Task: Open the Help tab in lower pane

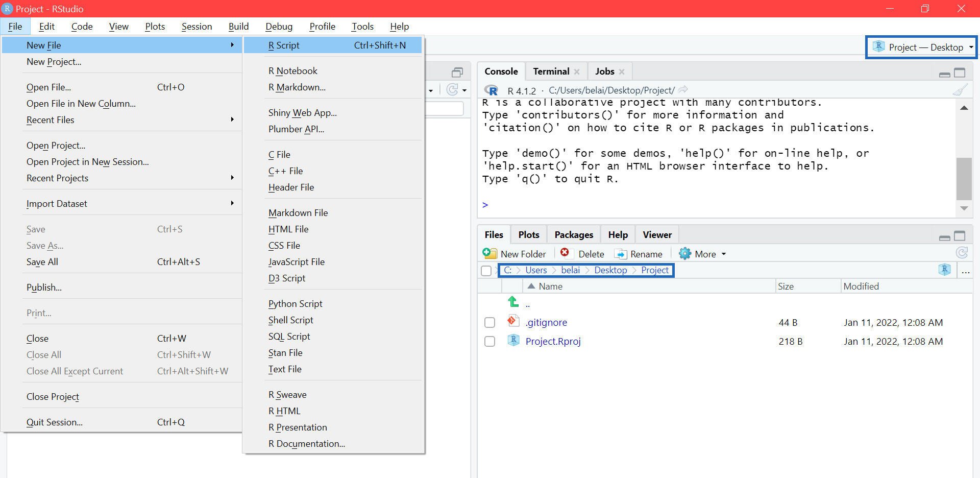Action: pyautogui.click(x=618, y=235)
